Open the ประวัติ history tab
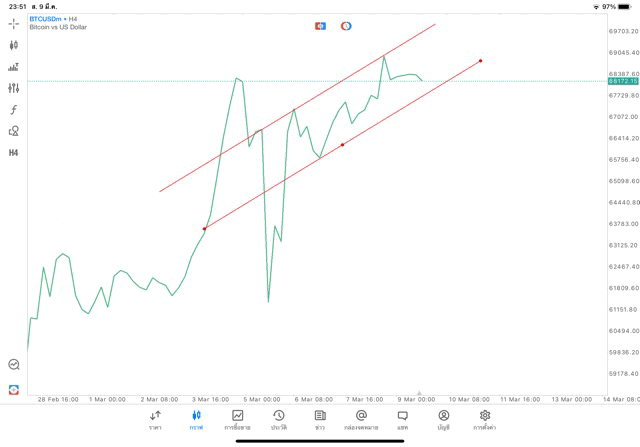Screen dimensions: 640x447 (279, 419)
